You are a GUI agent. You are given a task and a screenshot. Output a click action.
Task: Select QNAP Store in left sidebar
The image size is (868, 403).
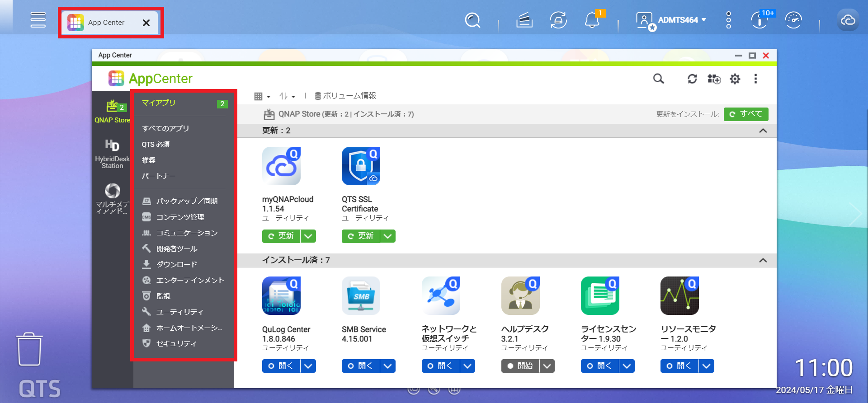tap(112, 112)
